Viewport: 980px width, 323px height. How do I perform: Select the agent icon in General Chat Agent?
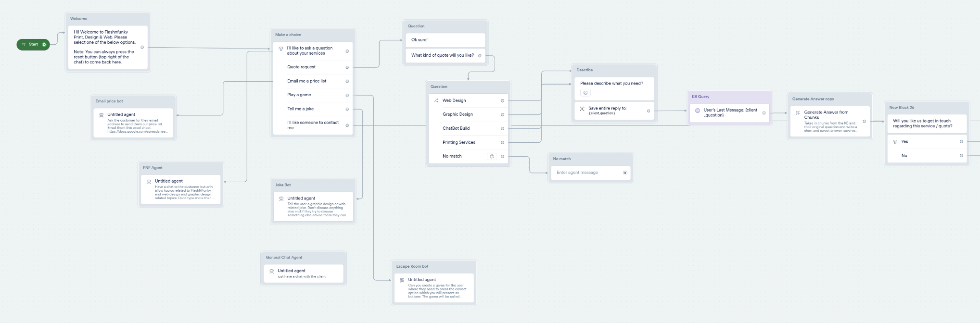(x=271, y=271)
